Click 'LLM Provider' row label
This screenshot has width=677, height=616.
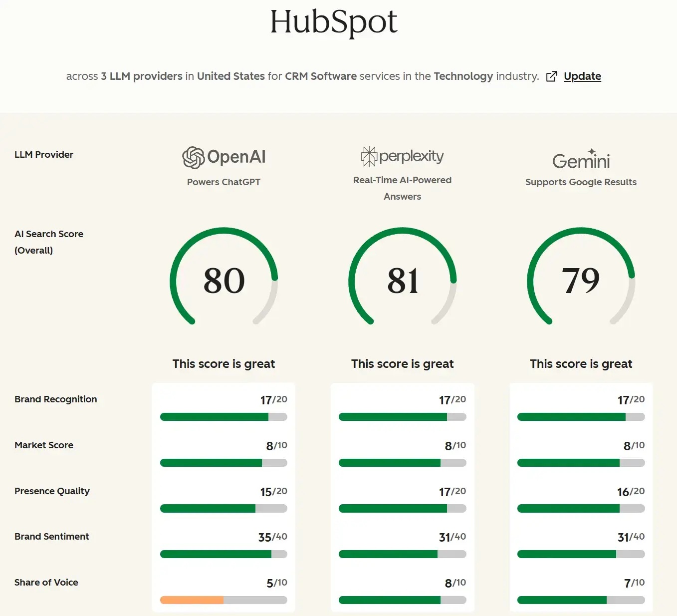coord(44,155)
